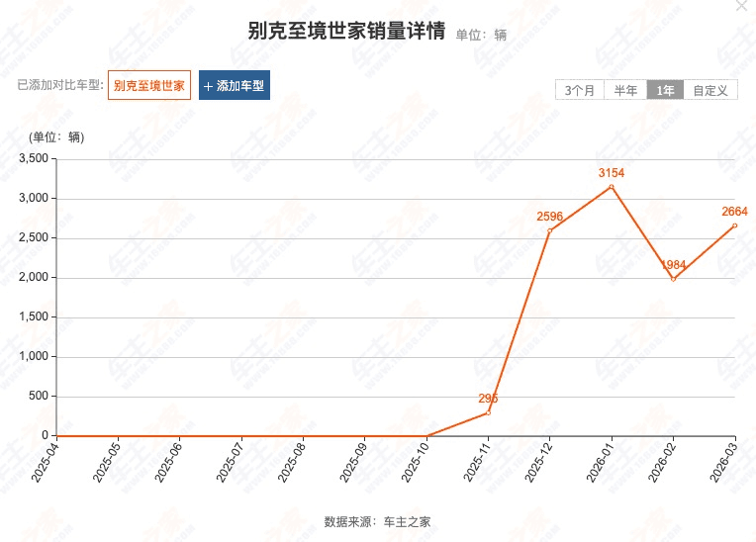Click the 2026-03 data point 2664
This screenshot has width=756, height=542.
coord(734,226)
